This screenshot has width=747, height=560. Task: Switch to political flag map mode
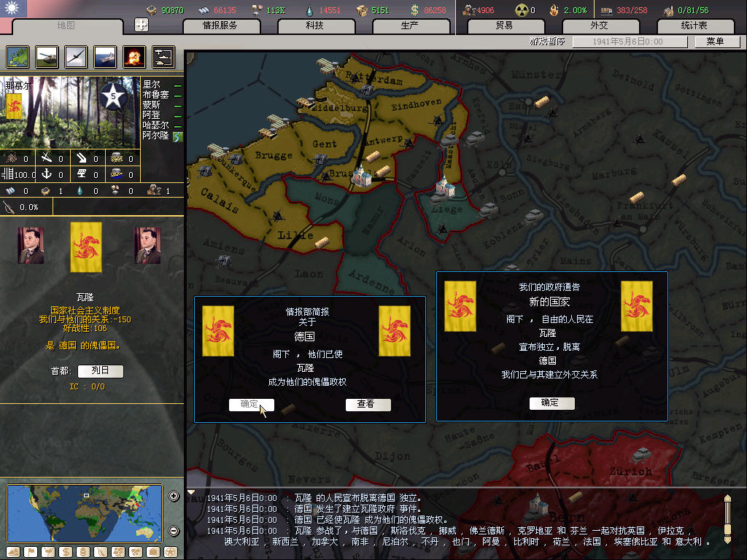(x=31, y=552)
